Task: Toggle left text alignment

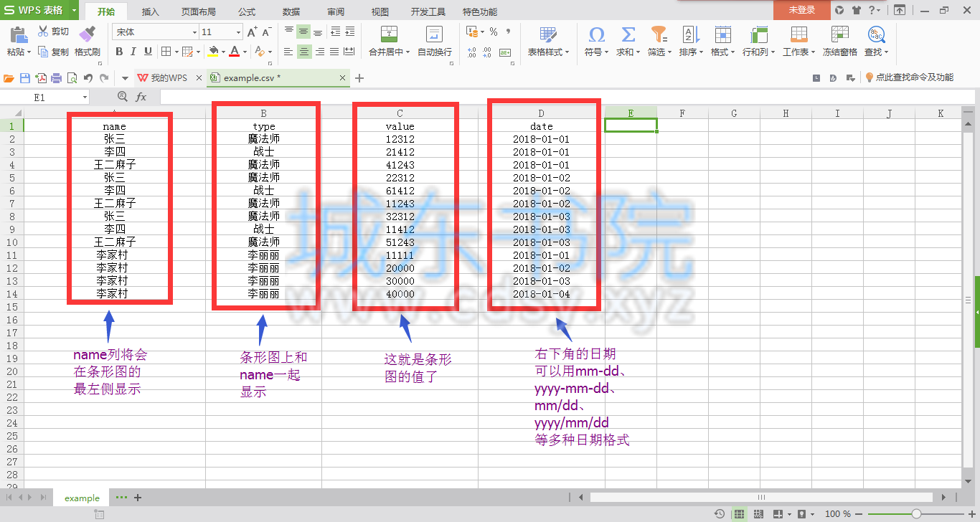Action: (x=288, y=52)
